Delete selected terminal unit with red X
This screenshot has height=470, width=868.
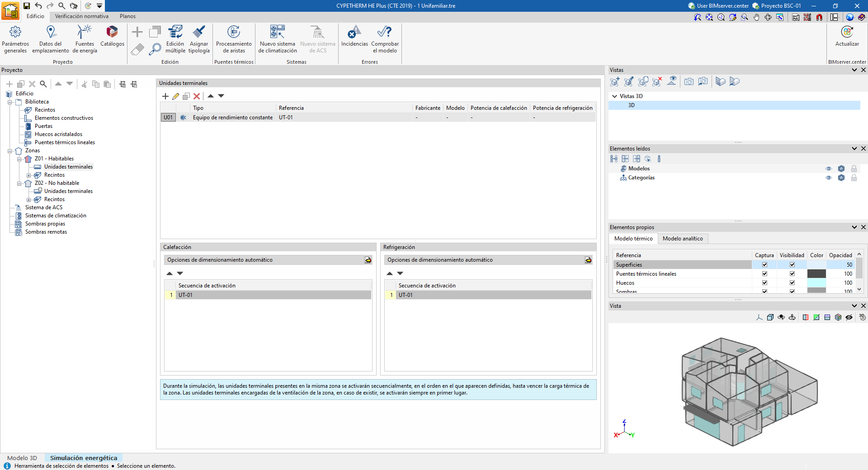(x=197, y=96)
